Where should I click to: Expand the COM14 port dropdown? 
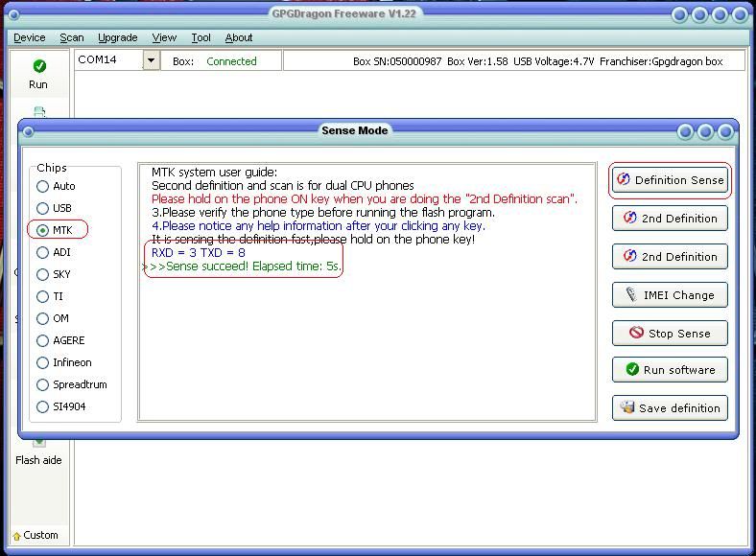151,60
